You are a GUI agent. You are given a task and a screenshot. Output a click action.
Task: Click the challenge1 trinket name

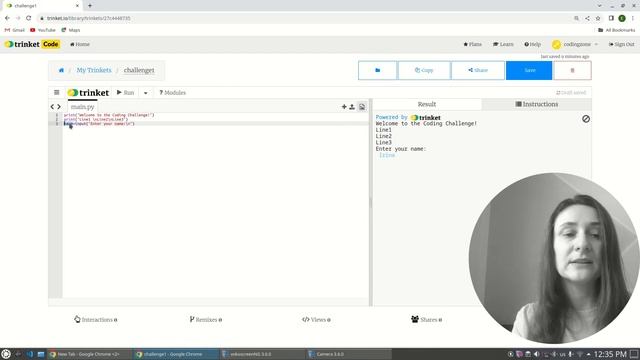tap(139, 70)
